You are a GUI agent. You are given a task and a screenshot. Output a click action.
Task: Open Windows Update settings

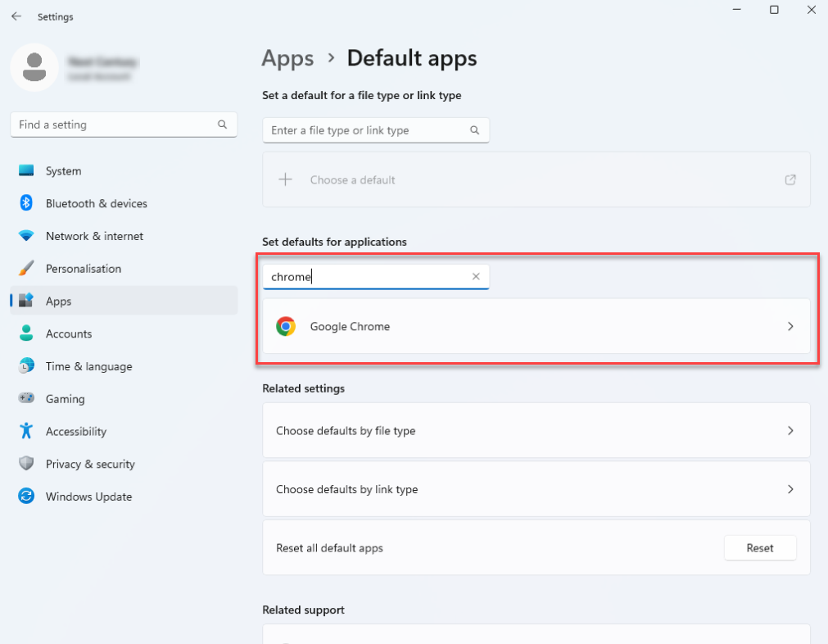(88, 496)
